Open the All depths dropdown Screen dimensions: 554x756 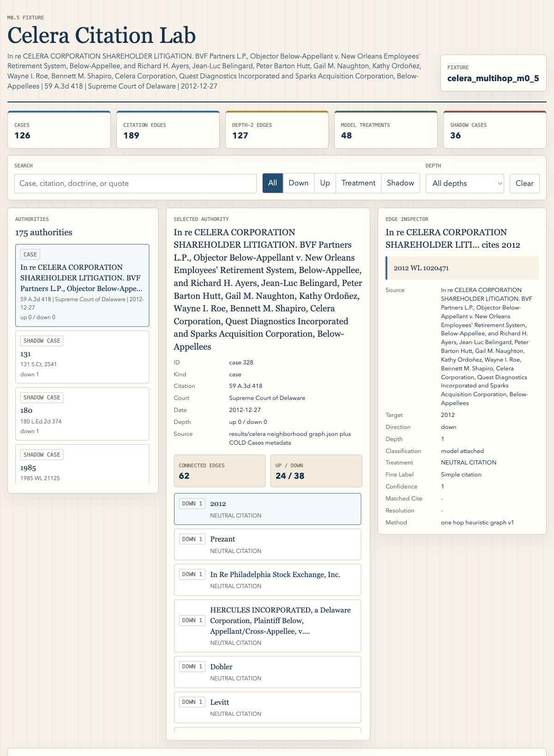tap(464, 184)
